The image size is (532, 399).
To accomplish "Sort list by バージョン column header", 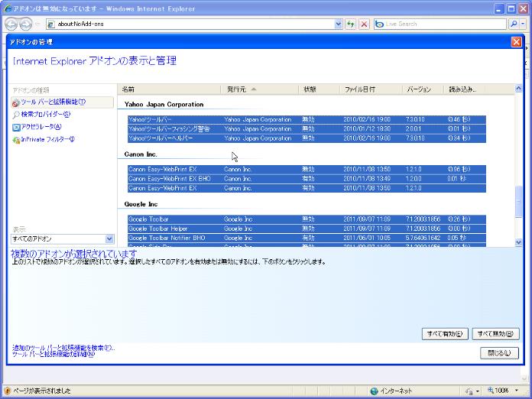I will (x=423, y=89).
